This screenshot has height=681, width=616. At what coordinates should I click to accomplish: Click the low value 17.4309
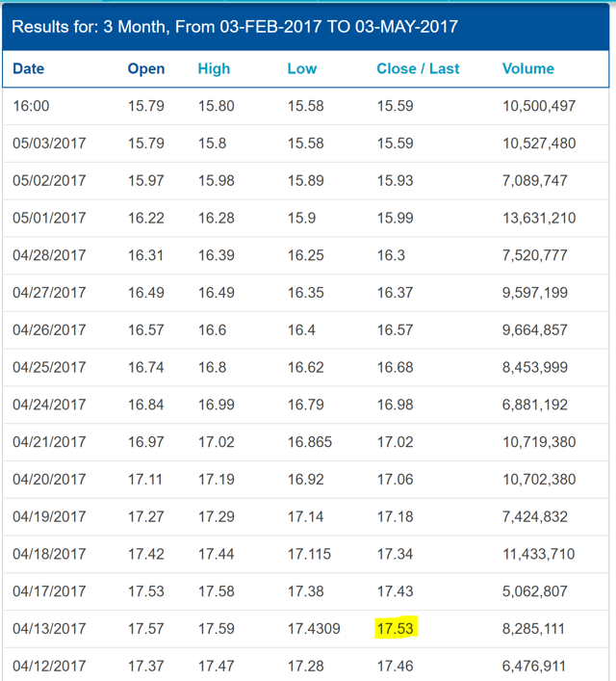314,628
